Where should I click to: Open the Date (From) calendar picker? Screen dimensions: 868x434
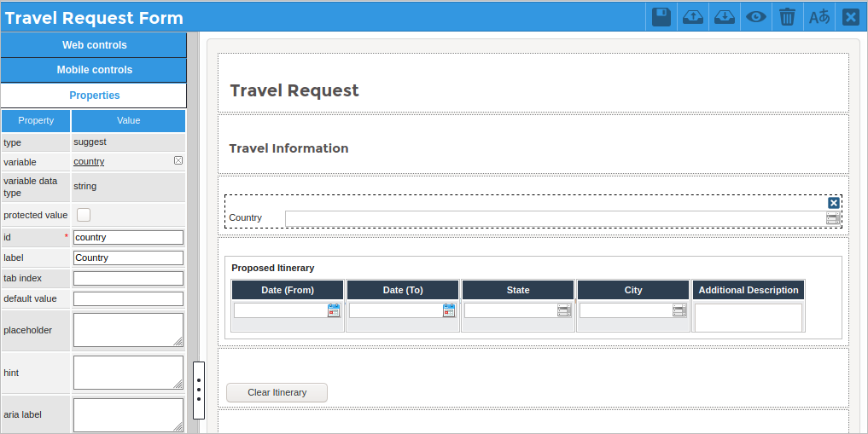tap(334, 310)
